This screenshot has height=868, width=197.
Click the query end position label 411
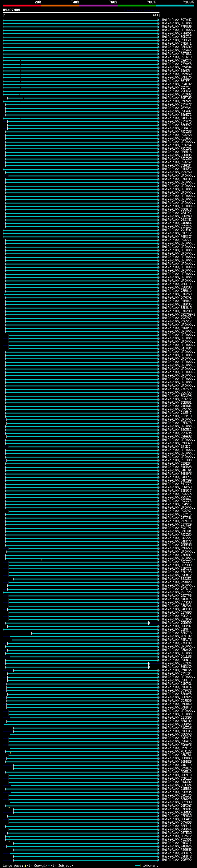pos(155,15)
